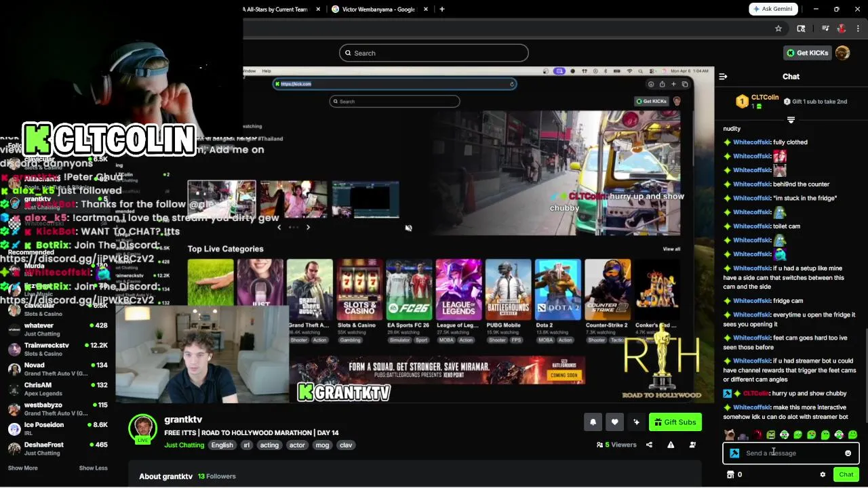Click the sparkle icon beside Gift Subs
The height and width of the screenshot is (488, 868).
[x=636, y=422]
